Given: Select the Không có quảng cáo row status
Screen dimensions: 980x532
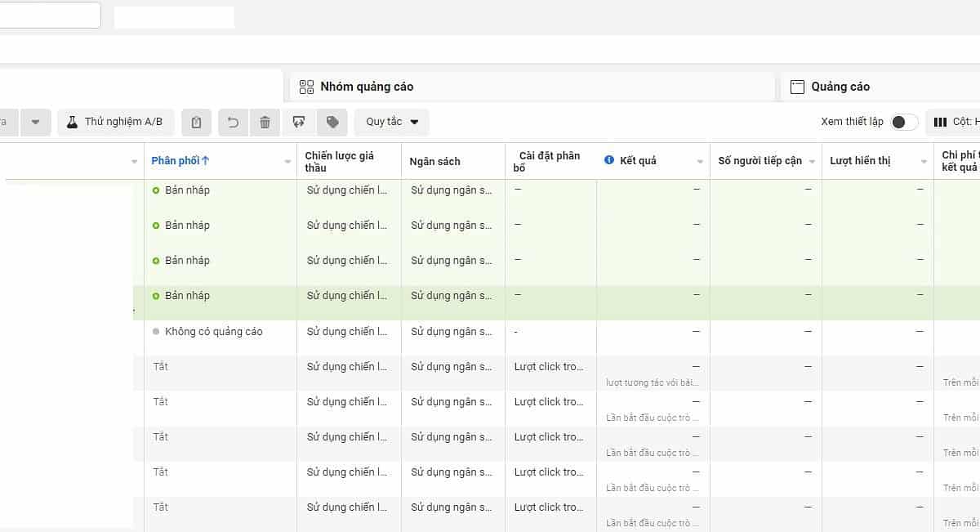Looking at the screenshot, I should click(x=213, y=332).
